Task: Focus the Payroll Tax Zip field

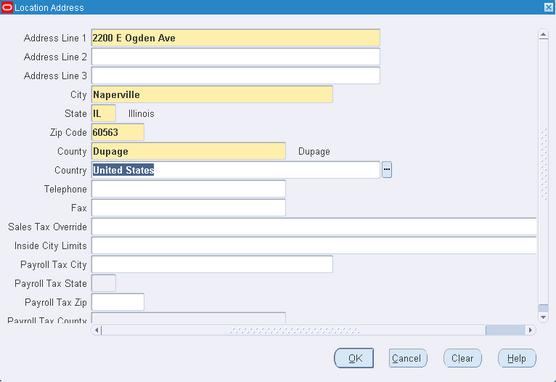Action: [x=118, y=303]
